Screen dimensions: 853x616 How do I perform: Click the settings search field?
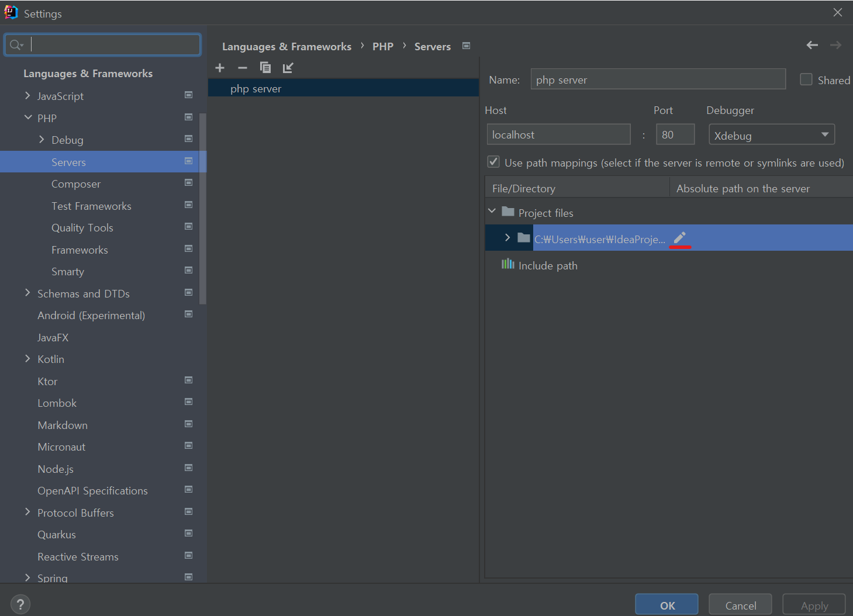(103, 44)
